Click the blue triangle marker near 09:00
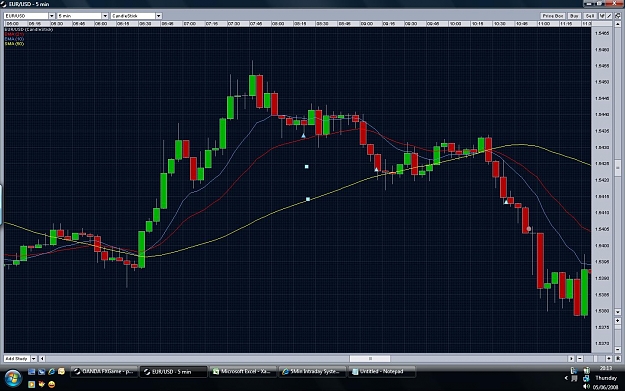625x391 pixels. [x=376, y=169]
